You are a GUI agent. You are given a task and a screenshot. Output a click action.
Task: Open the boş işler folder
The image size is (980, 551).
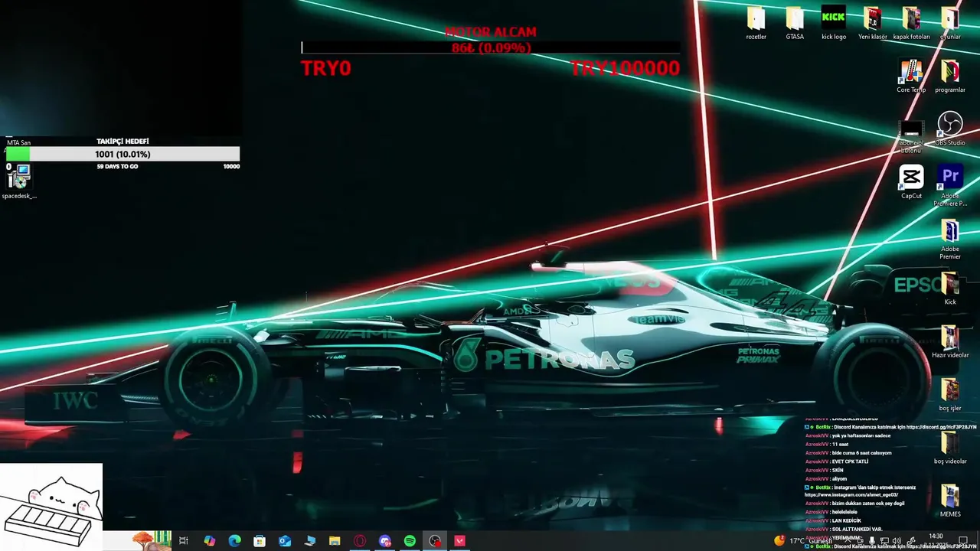(950, 394)
